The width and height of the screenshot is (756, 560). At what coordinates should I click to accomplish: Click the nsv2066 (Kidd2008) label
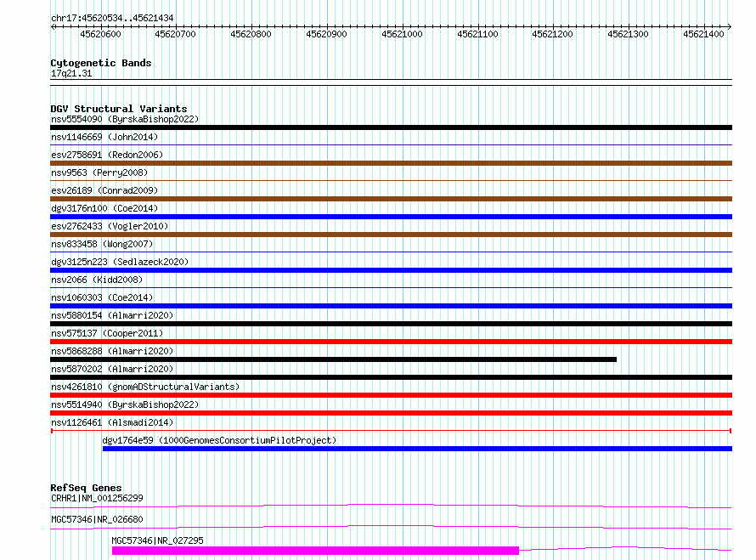[97, 280]
